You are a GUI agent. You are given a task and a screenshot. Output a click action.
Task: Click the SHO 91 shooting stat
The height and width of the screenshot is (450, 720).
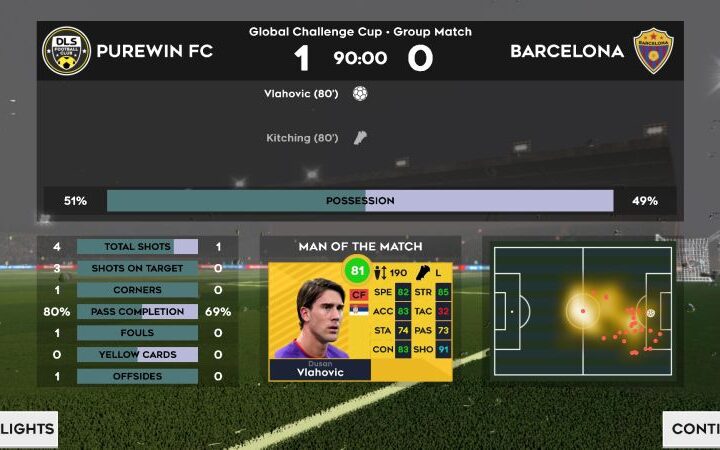pyautogui.click(x=431, y=349)
